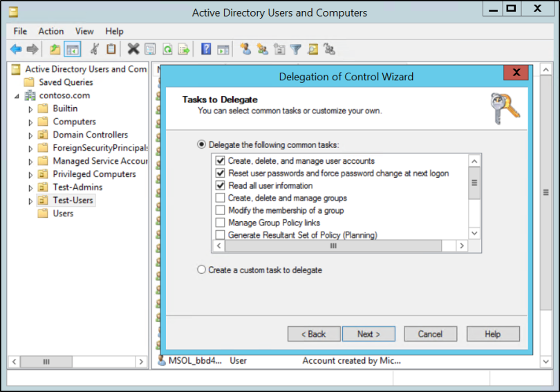Click task list scroll down arrow
The height and width of the screenshot is (392, 560).
point(474,233)
